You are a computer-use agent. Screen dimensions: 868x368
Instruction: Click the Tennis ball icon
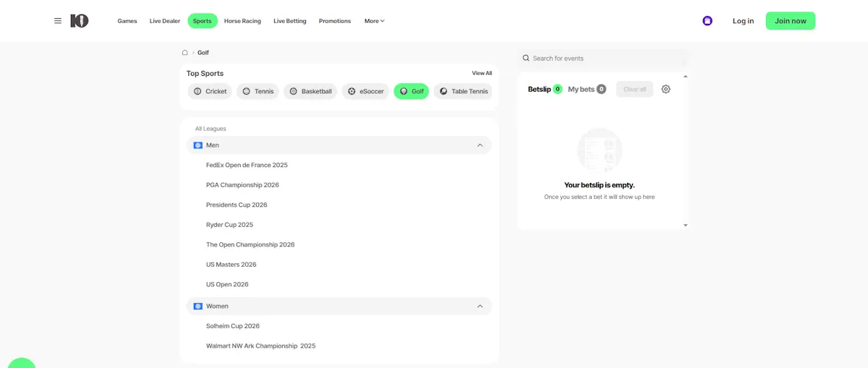(247, 92)
